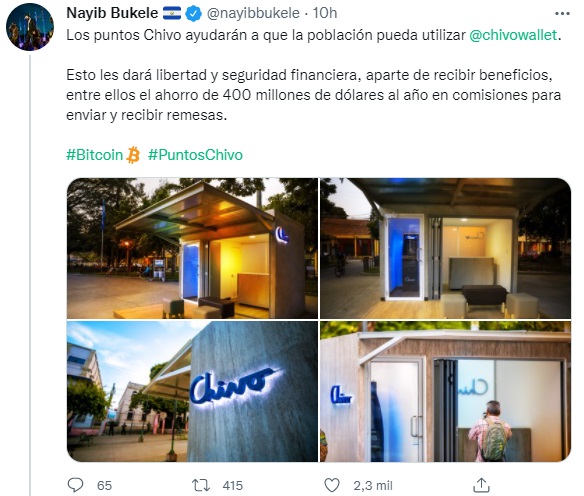The height and width of the screenshot is (496, 584).
Task: Click the El Salvador flag emoji
Action: (x=172, y=13)
